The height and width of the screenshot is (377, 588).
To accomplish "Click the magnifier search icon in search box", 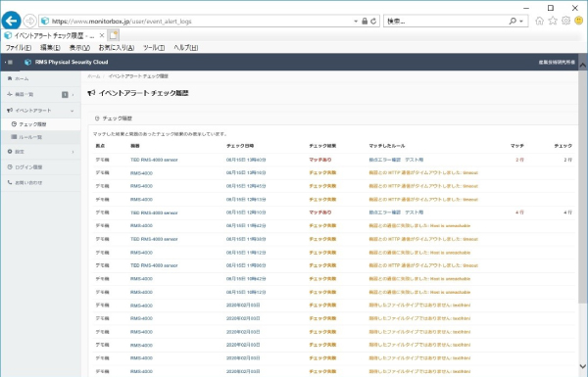I will pos(513,22).
